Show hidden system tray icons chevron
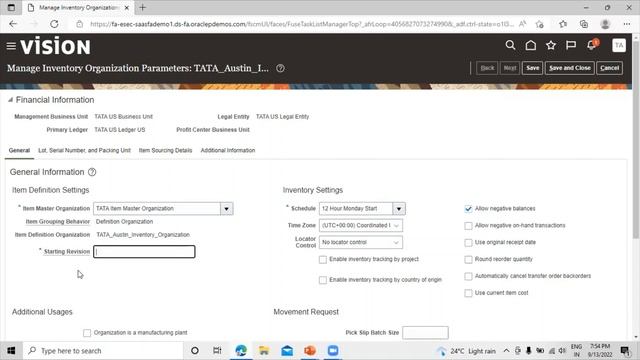Image resolution: width=640 pixels, height=360 pixels. tap(506, 351)
